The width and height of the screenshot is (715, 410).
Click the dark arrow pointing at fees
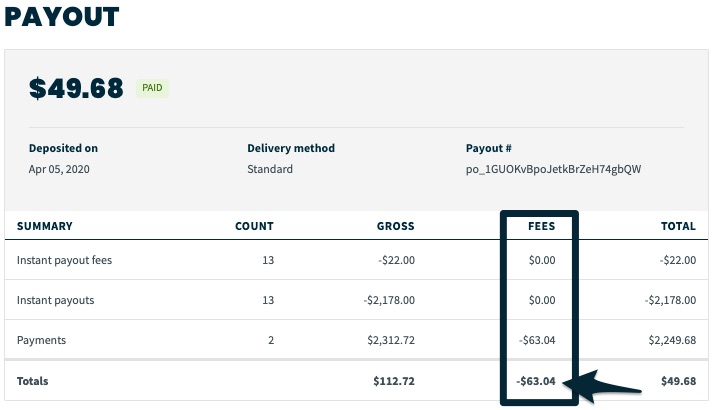click(x=602, y=386)
